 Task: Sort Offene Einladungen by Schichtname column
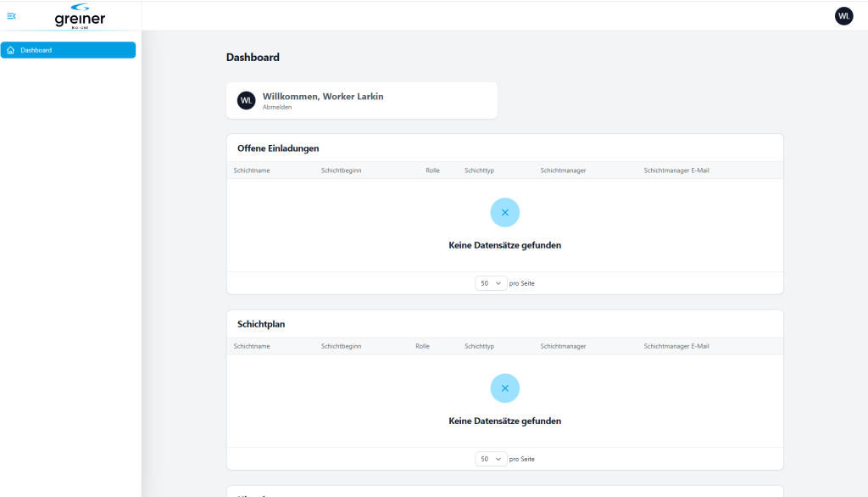252,170
